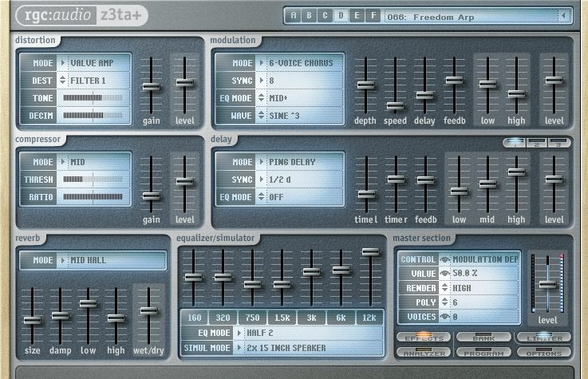Click the distortion gain fader
This screenshot has height=379, width=588.
click(x=151, y=87)
